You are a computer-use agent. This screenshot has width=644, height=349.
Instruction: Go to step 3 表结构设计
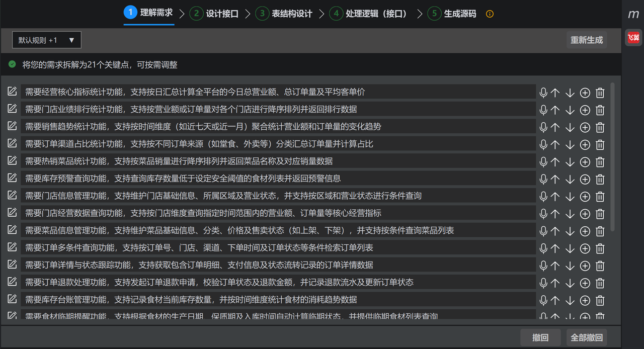[x=284, y=14]
